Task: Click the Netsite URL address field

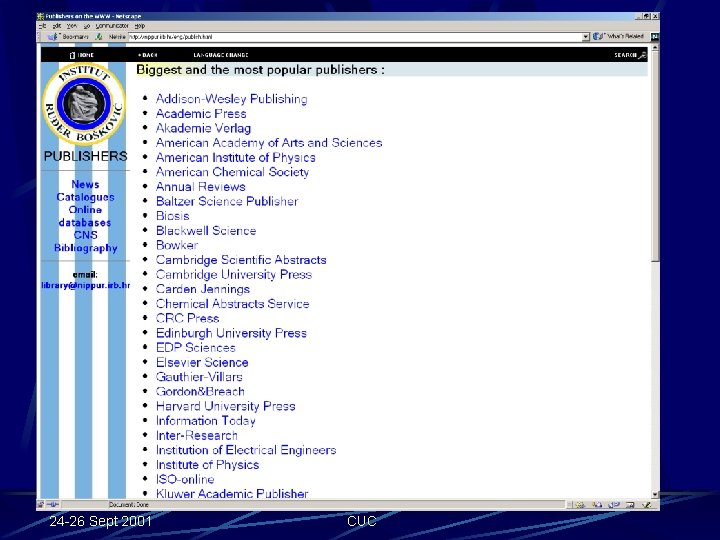Action: coord(354,37)
